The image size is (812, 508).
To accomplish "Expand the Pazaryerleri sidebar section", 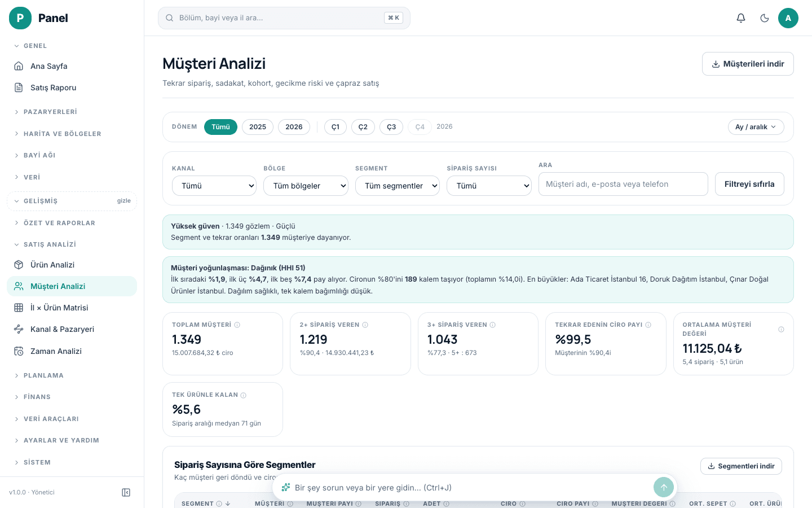I will (x=72, y=112).
